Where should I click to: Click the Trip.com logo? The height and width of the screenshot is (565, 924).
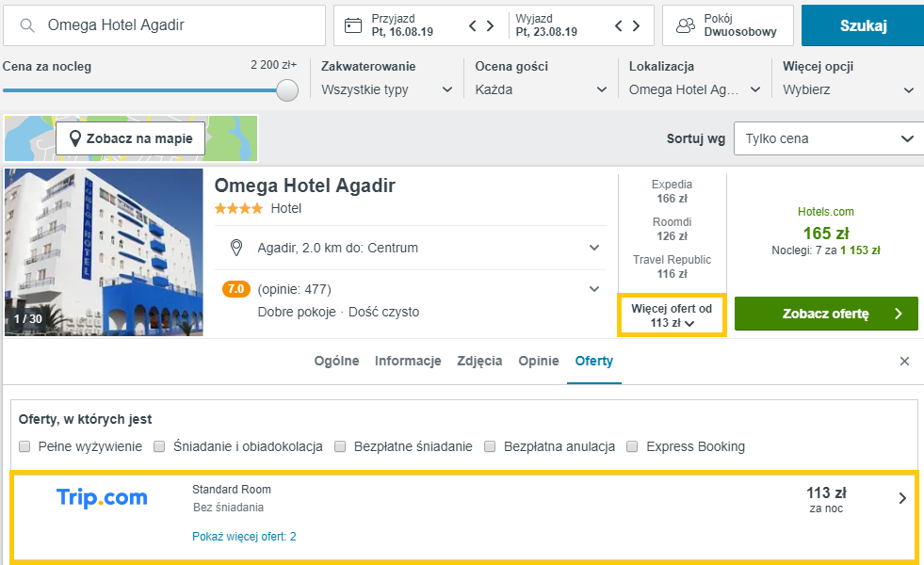(x=102, y=498)
